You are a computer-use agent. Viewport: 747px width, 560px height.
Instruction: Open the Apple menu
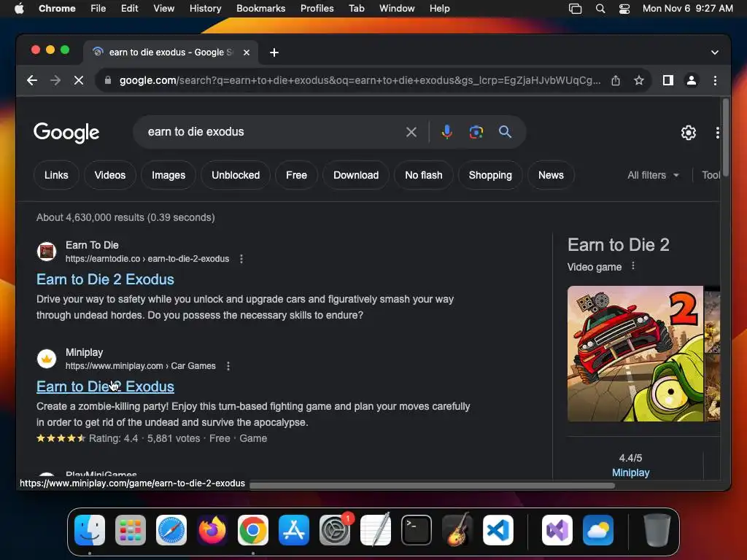(19, 9)
